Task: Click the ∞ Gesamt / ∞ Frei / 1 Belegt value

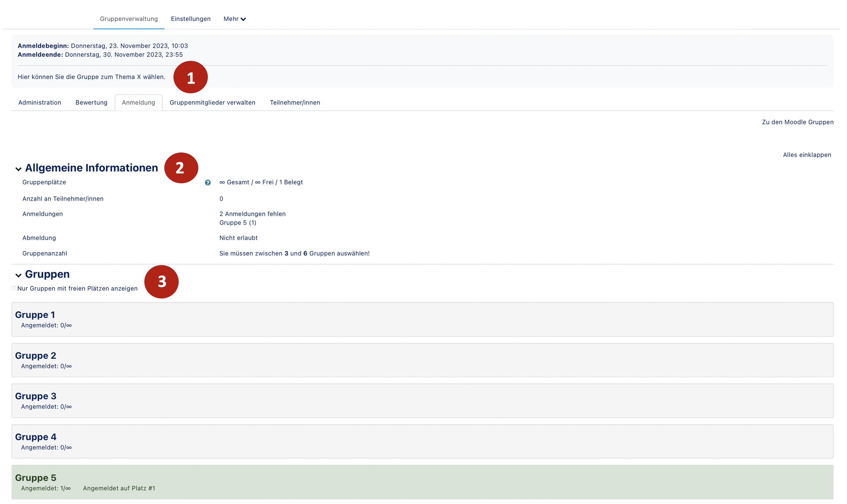Action: click(x=261, y=182)
